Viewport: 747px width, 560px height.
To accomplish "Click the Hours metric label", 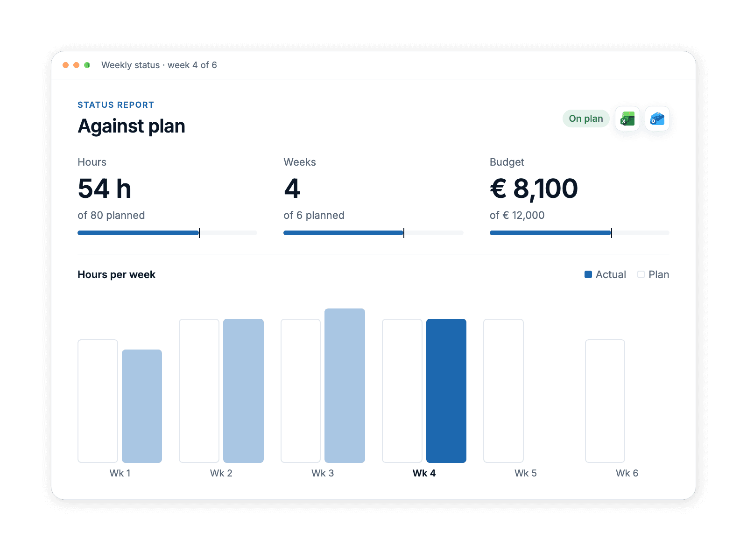I will pos(92,162).
